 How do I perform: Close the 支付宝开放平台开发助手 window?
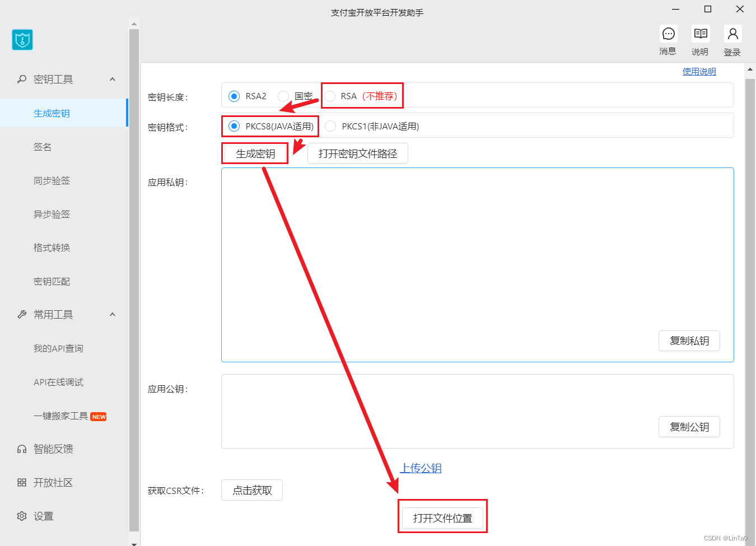pyautogui.click(x=740, y=9)
